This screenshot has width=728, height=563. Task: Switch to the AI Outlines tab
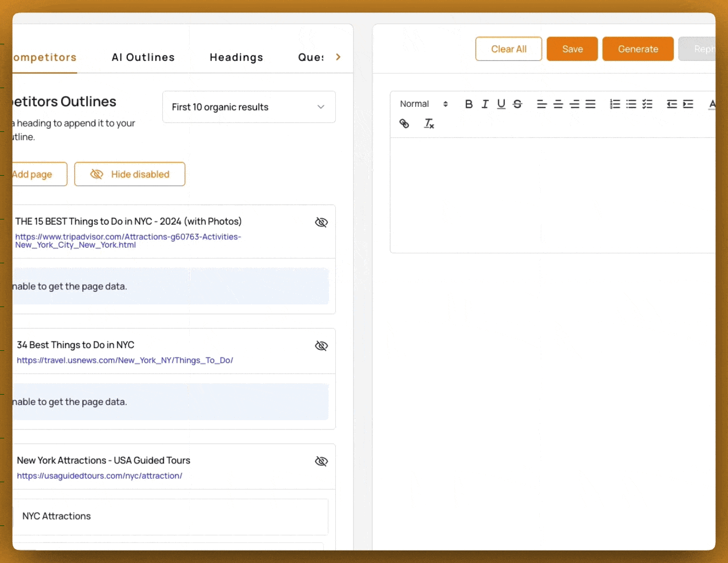point(143,57)
